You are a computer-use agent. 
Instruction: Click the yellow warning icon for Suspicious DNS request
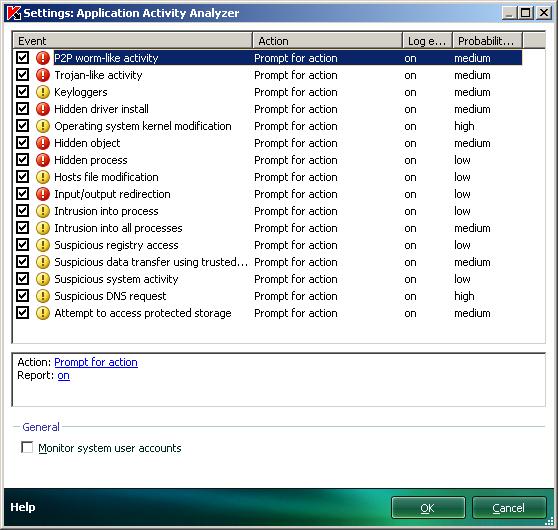43,296
